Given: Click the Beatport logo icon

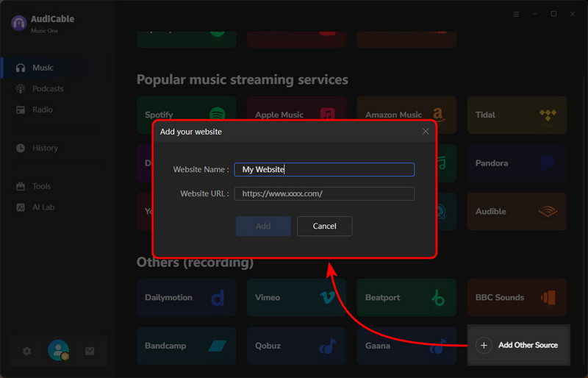Looking at the screenshot, I should [x=437, y=297].
